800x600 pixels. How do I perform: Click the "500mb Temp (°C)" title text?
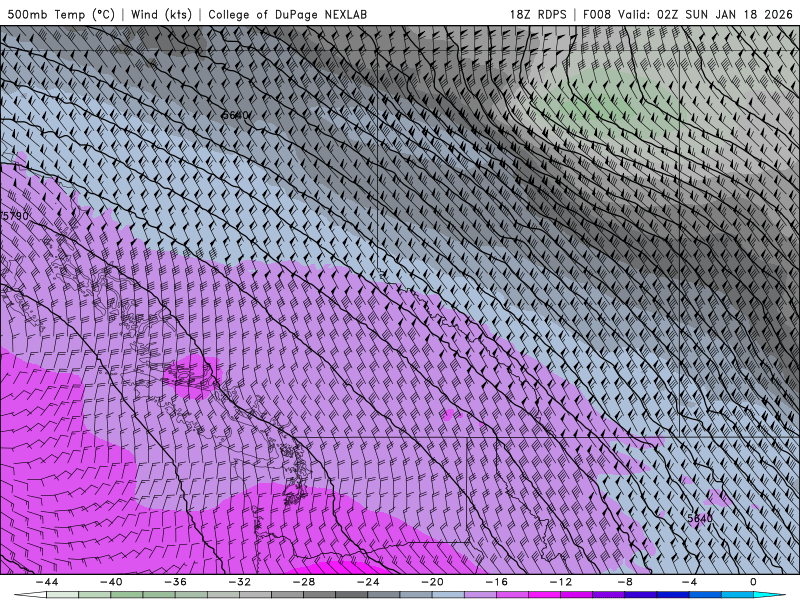tap(61, 14)
